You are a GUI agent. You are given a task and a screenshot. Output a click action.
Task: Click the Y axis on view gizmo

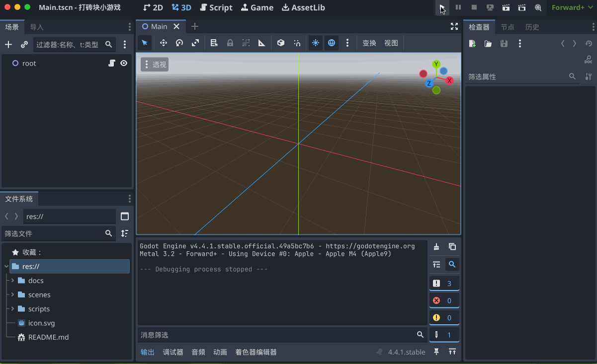coord(436,64)
